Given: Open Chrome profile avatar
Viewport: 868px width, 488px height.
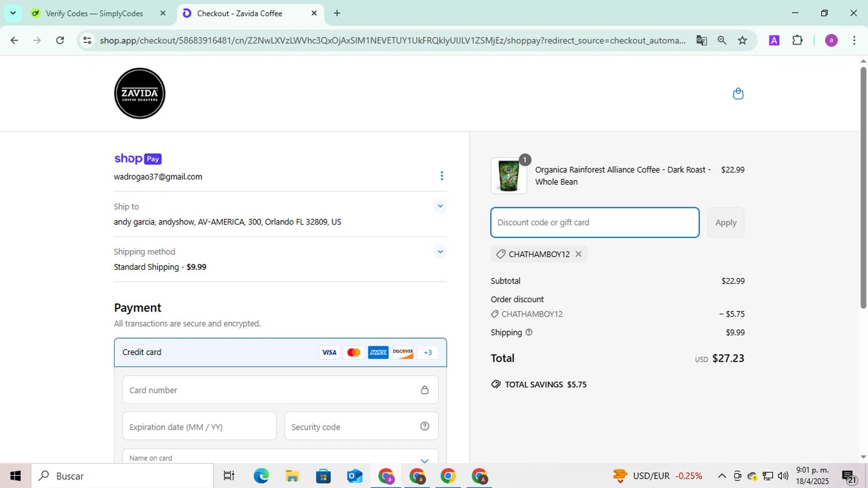Looking at the screenshot, I should coord(831,41).
